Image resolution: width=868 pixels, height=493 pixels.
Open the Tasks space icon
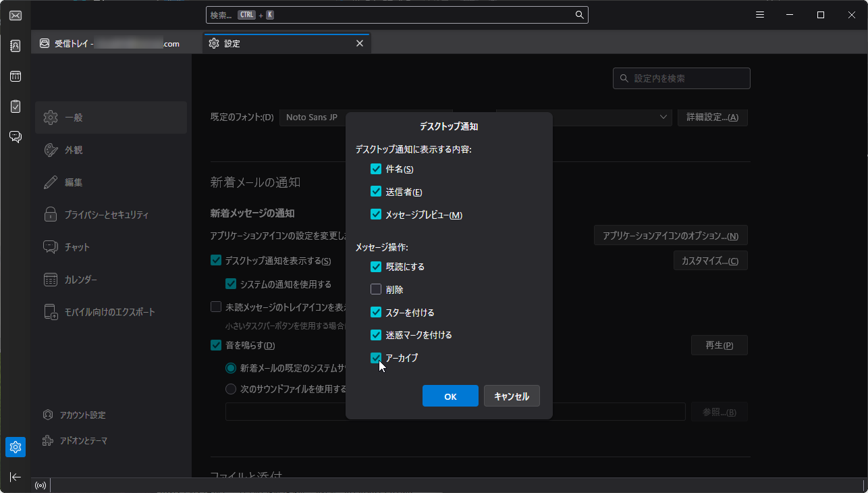pos(16,107)
